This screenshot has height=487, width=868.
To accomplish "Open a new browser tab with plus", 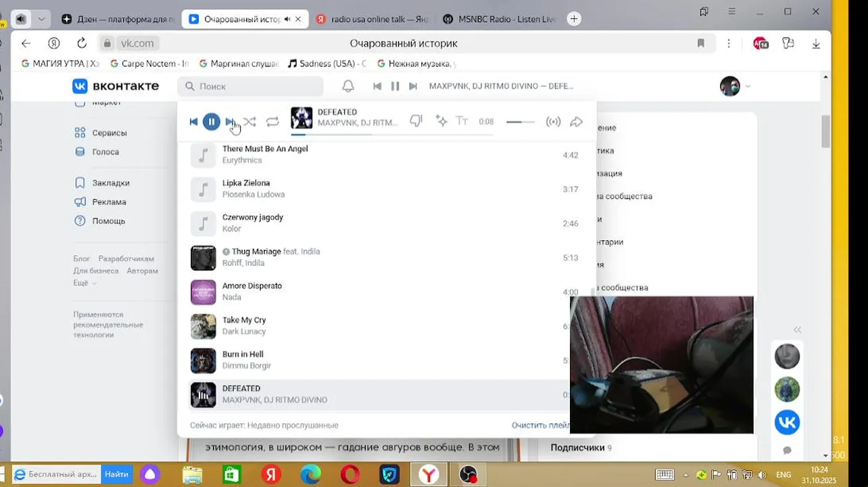I will click(x=574, y=19).
